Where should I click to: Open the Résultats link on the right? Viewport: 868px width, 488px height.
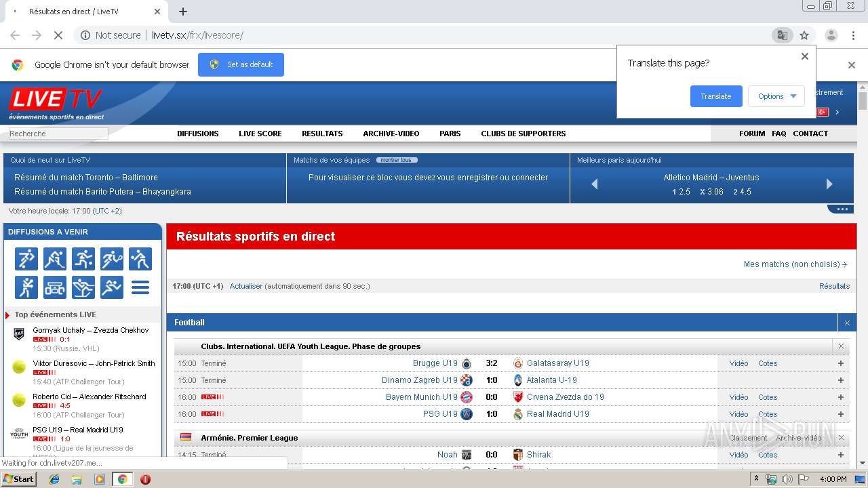834,286
